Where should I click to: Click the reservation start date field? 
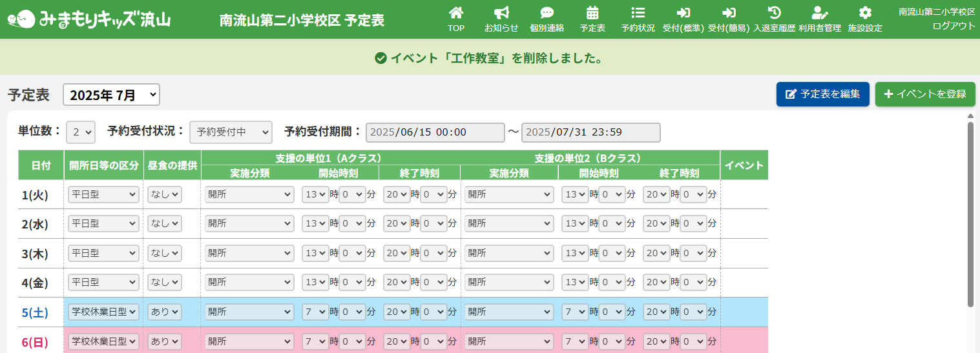435,132
